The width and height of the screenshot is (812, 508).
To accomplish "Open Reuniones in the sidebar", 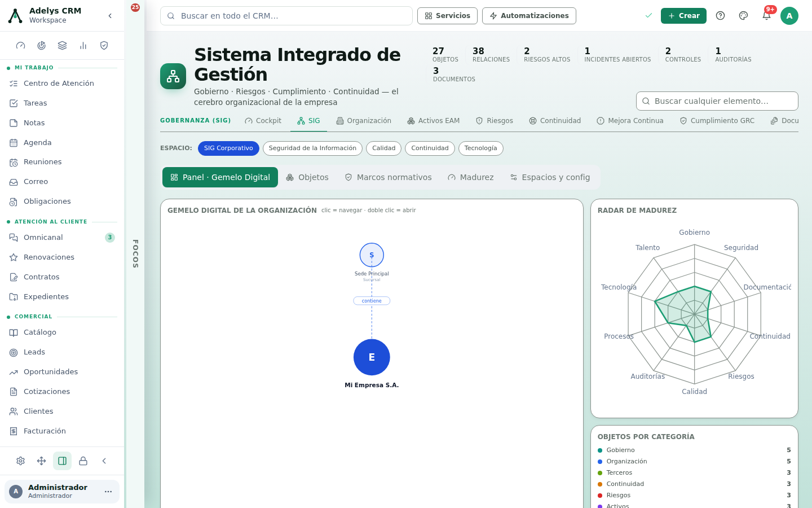I will 62,162.
